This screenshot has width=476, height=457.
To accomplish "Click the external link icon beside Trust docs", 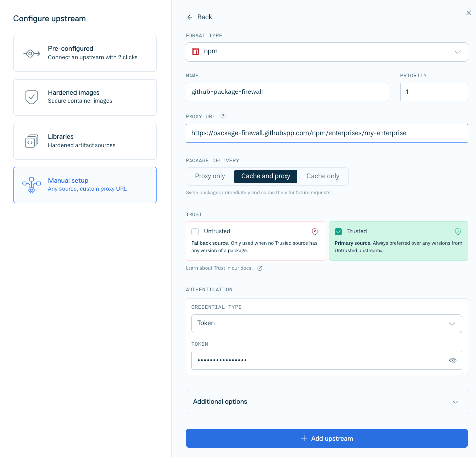I will tap(260, 268).
